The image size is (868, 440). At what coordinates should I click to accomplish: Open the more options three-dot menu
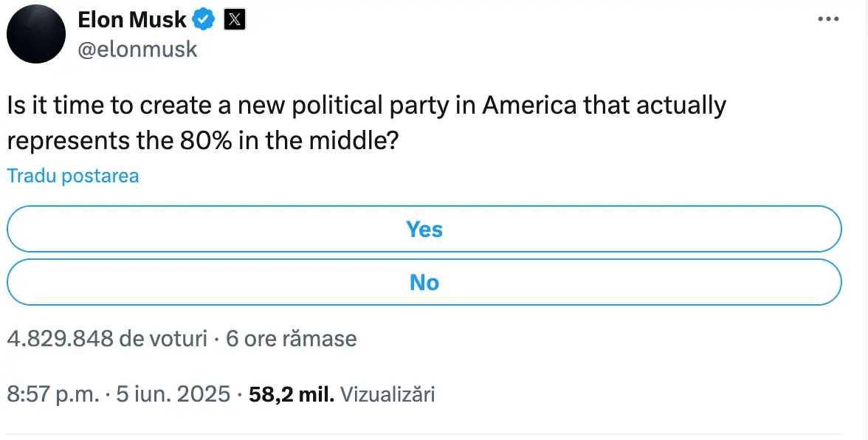828,19
